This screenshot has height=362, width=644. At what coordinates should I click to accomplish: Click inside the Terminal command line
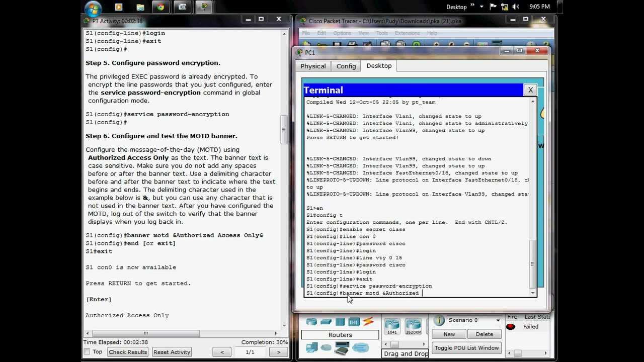(x=418, y=293)
